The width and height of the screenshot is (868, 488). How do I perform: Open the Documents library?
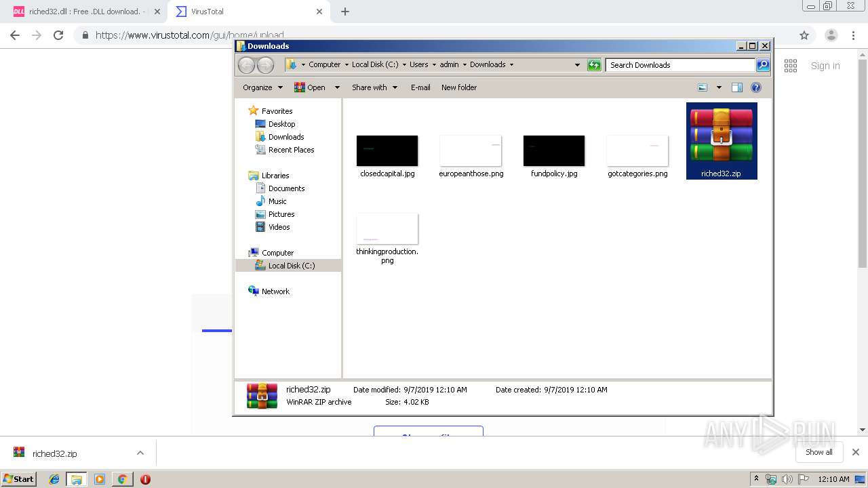click(x=286, y=188)
